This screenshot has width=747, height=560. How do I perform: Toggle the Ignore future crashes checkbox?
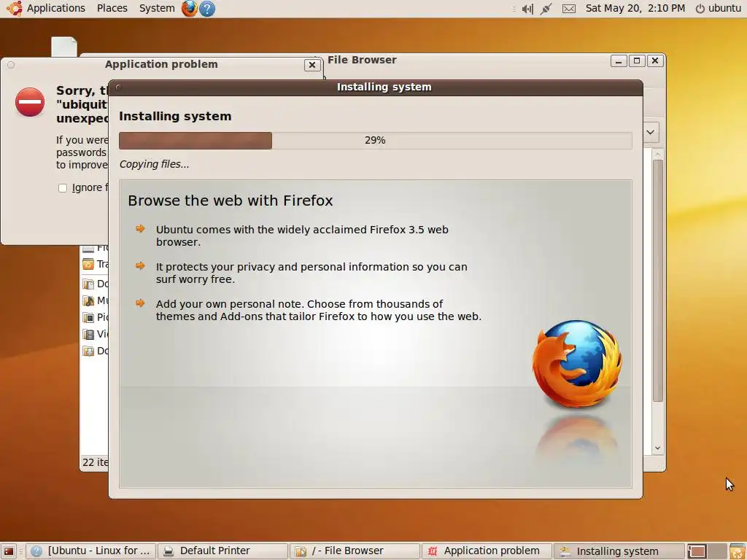pyautogui.click(x=63, y=187)
